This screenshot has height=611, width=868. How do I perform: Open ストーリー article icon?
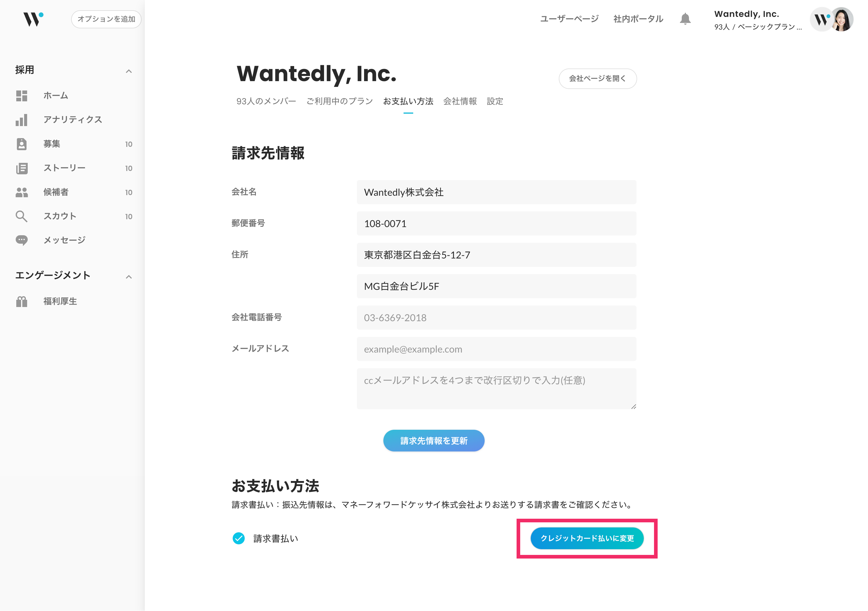21,168
